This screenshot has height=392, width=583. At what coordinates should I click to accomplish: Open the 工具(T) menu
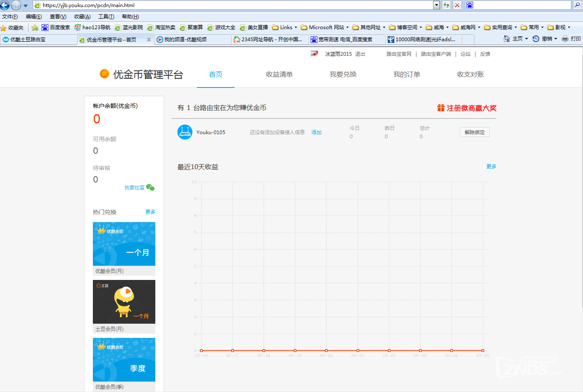106,17
